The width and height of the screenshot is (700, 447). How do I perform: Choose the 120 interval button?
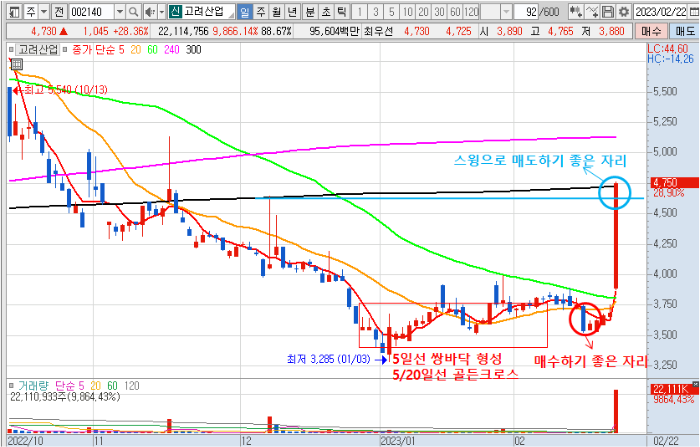coord(471,12)
